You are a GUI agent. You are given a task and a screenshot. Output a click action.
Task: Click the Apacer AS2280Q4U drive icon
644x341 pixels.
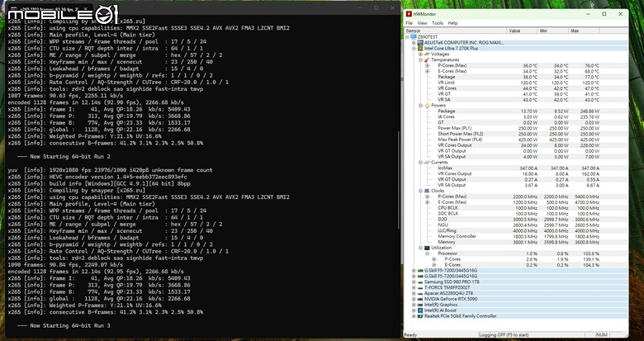(420, 294)
